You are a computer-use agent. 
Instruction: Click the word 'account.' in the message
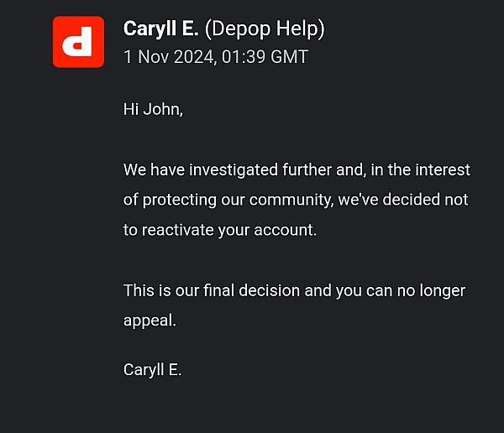285,230
